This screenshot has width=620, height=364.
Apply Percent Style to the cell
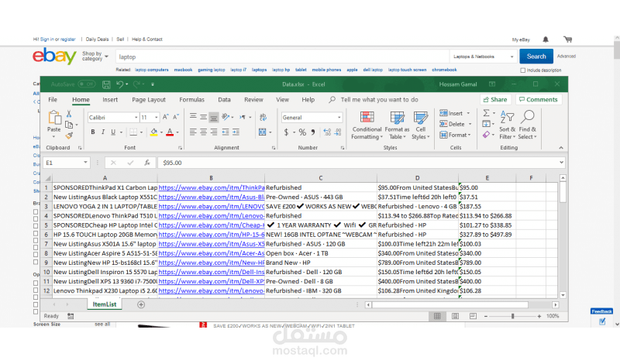tap(302, 132)
